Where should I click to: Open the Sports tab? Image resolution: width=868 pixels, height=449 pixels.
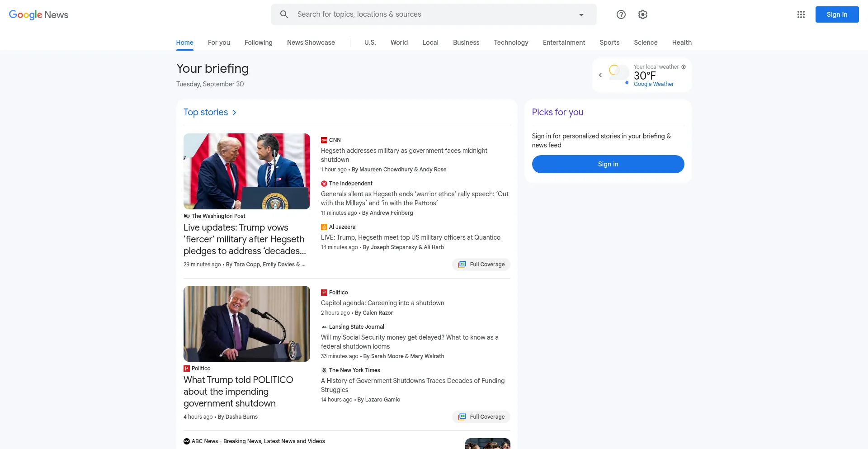[x=609, y=43]
